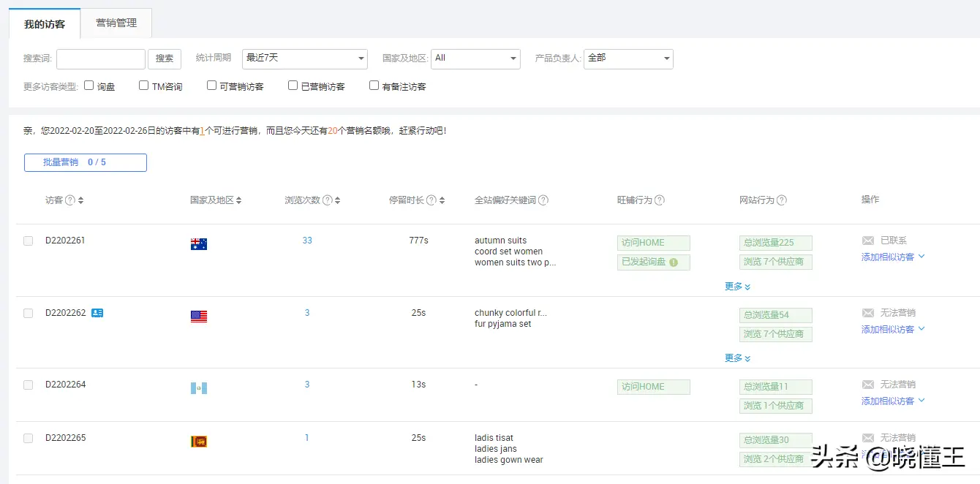This screenshot has width=980, height=484.
Task: Click into the 搜索词 input field
Action: 101,58
